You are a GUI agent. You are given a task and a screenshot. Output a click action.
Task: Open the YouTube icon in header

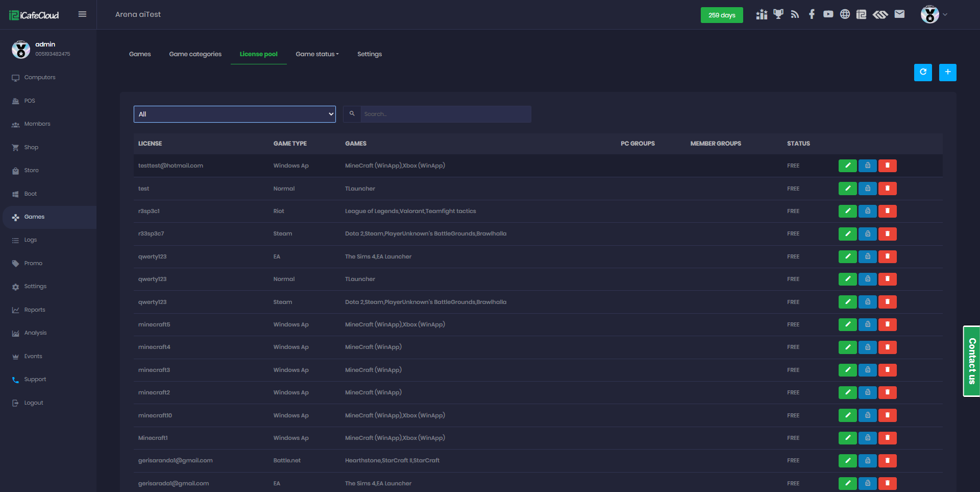click(x=828, y=14)
